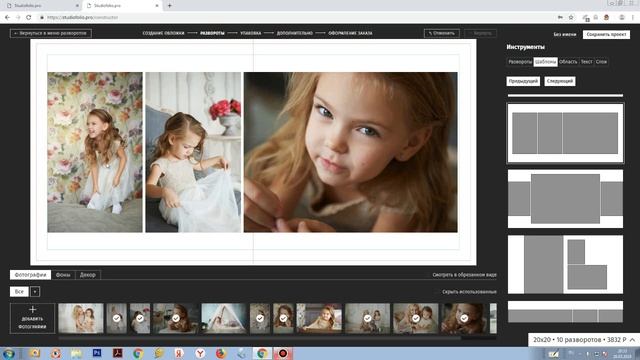
Task: Click checkmark on mother-and-child gallery photo
Action: tap(416, 318)
